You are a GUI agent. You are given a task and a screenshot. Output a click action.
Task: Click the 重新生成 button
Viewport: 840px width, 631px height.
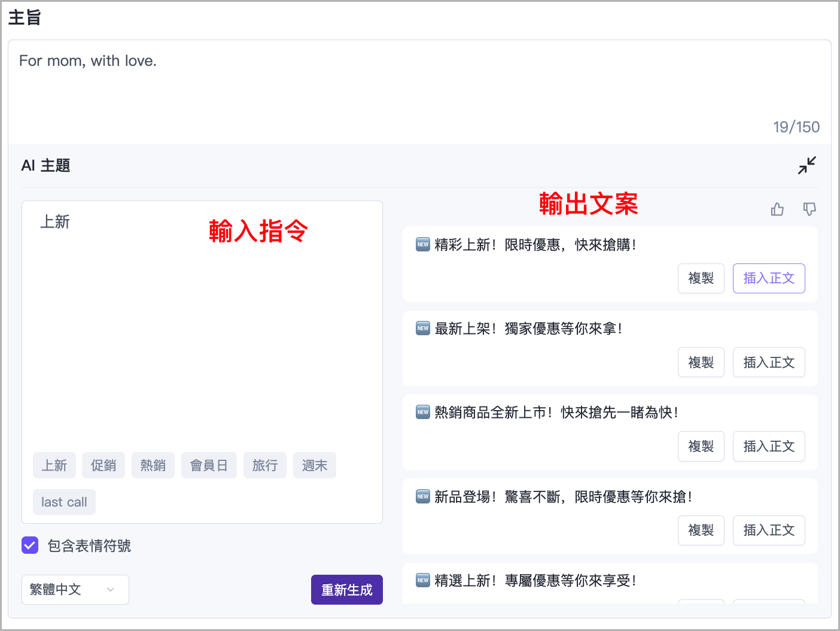point(346,590)
